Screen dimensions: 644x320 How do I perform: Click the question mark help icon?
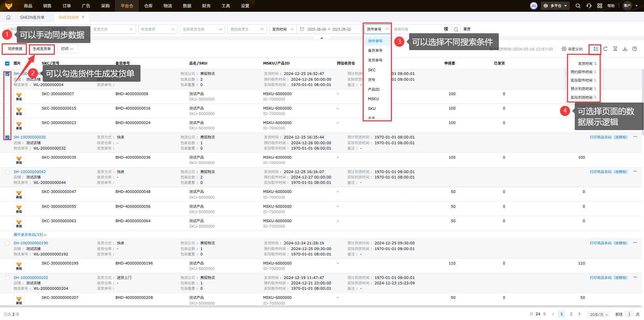pyautogui.click(x=635, y=49)
